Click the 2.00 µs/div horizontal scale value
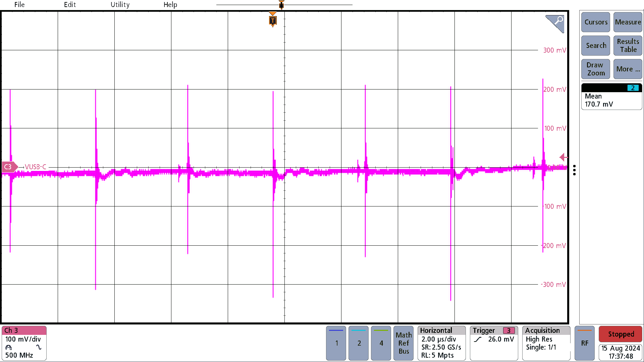The height and width of the screenshot is (362, 644). click(x=439, y=339)
